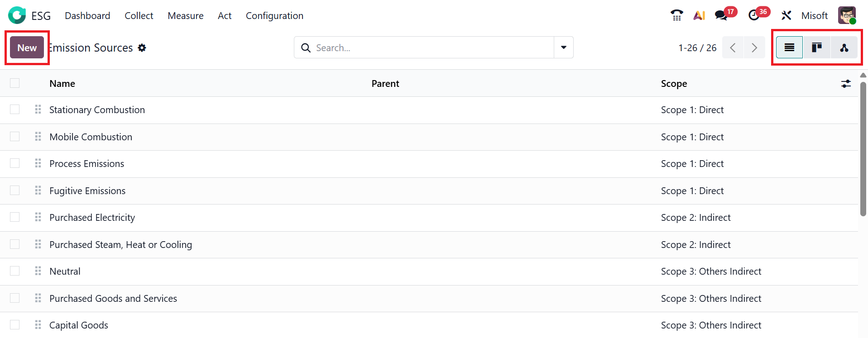
Task: Expand the search filter options dropdown
Action: [x=564, y=48]
